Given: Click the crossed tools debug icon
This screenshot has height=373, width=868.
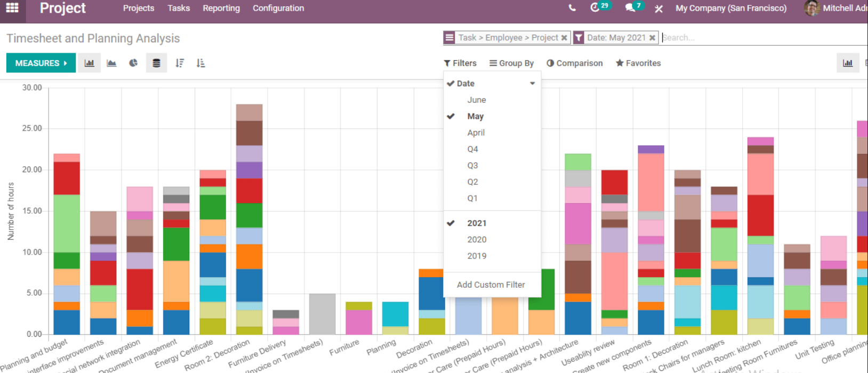Looking at the screenshot, I should click(659, 9).
